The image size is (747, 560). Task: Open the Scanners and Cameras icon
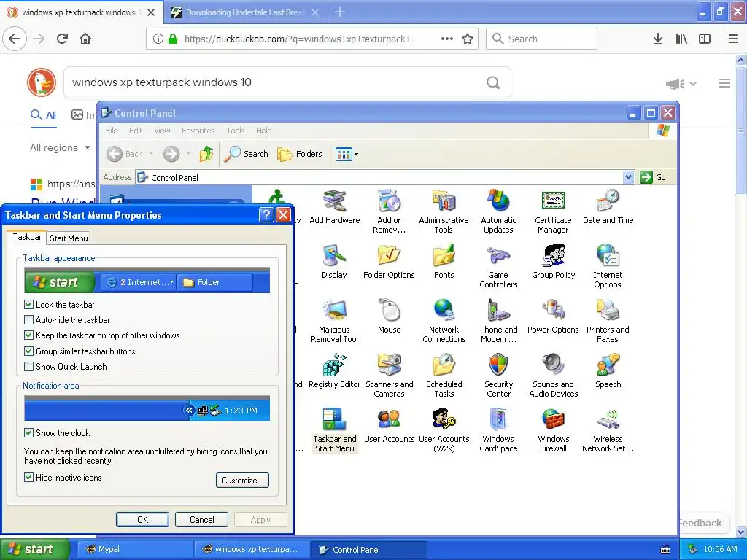(x=390, y=376)
